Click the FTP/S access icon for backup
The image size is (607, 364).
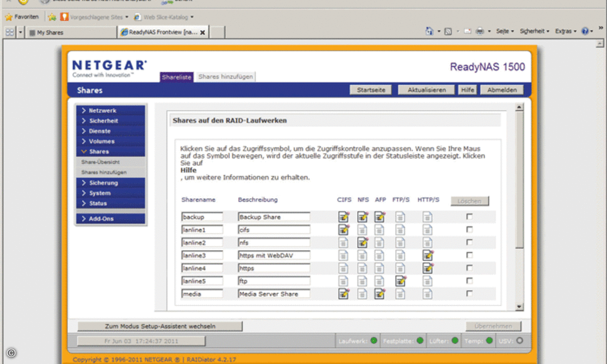tap(400, 217)
